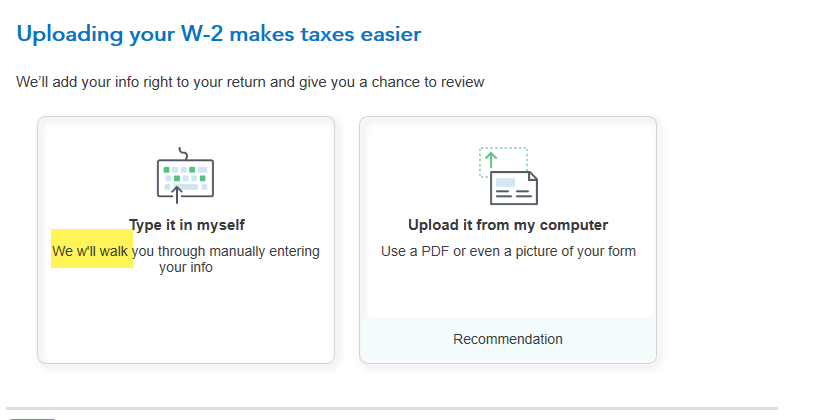Image resolution: width=815 pixels, height=420 pixels.
Task: Click the arrow pointing into the keyboard
Action: [177, 195]
